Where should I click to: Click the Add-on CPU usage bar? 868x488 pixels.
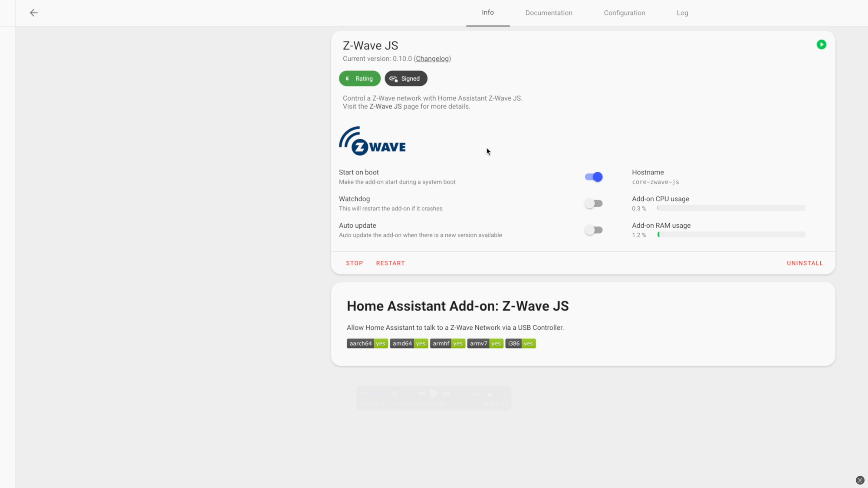pyautogui.click(x=731, y=208)
